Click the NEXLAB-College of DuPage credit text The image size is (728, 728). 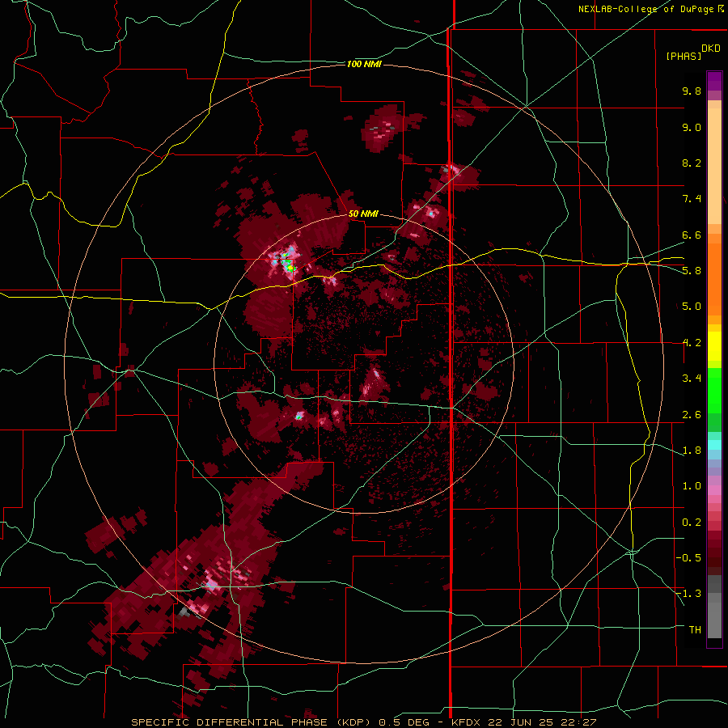[645, 9]
